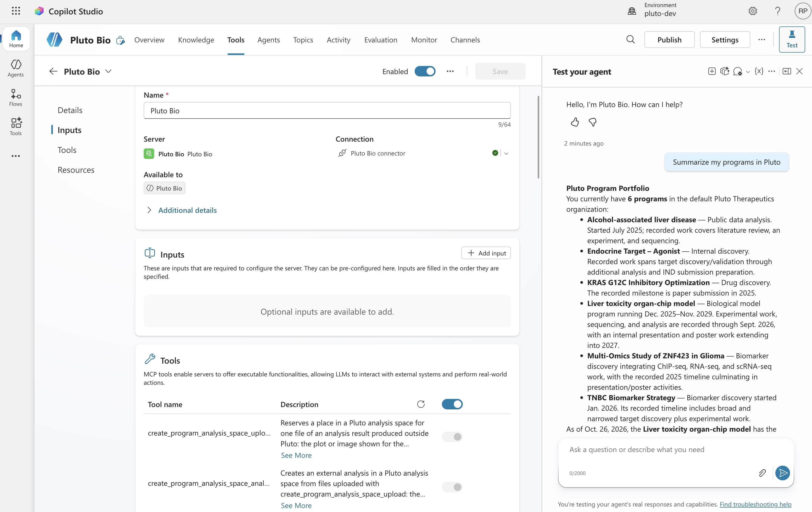Click the Environment globe icon
The height and width of the screenshot is (512, 812).
(x=632, y=11)
